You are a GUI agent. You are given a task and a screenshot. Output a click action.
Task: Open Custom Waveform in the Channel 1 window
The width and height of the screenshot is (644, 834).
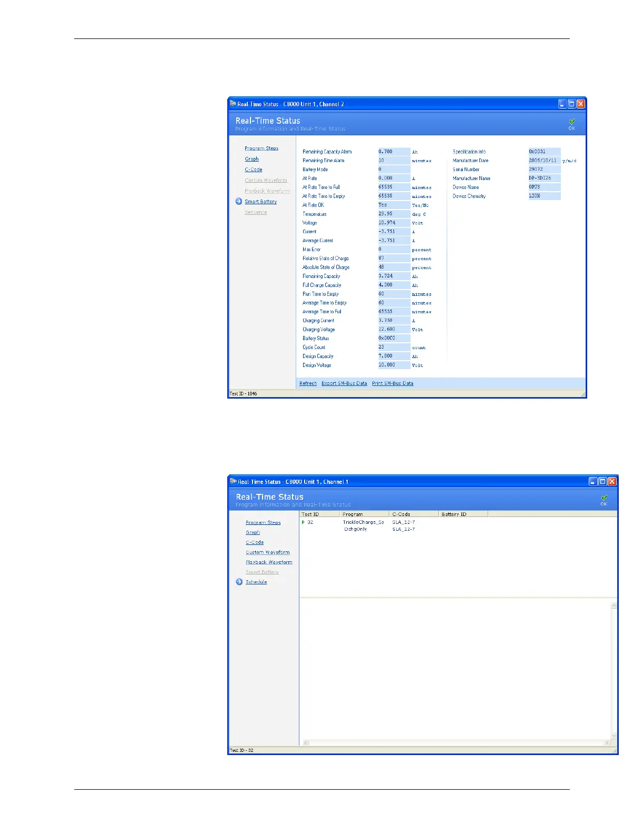pyautogui.click(x=268, y=552)
